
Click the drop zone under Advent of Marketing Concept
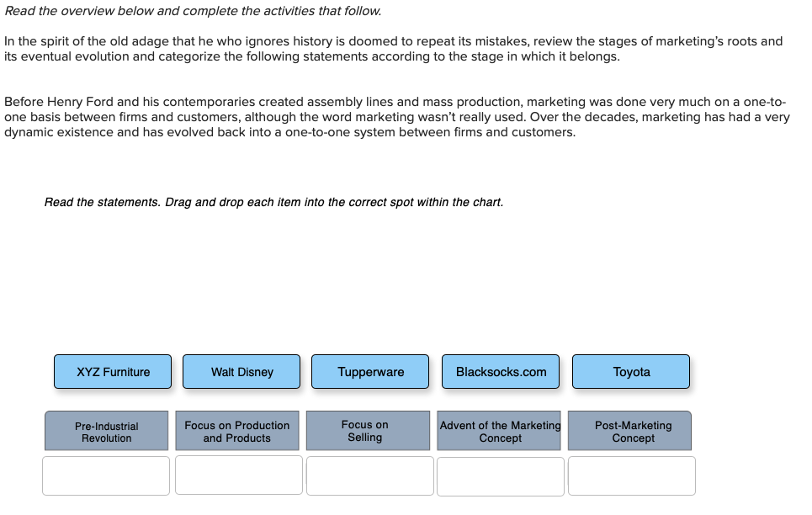[x=501, y=476]
